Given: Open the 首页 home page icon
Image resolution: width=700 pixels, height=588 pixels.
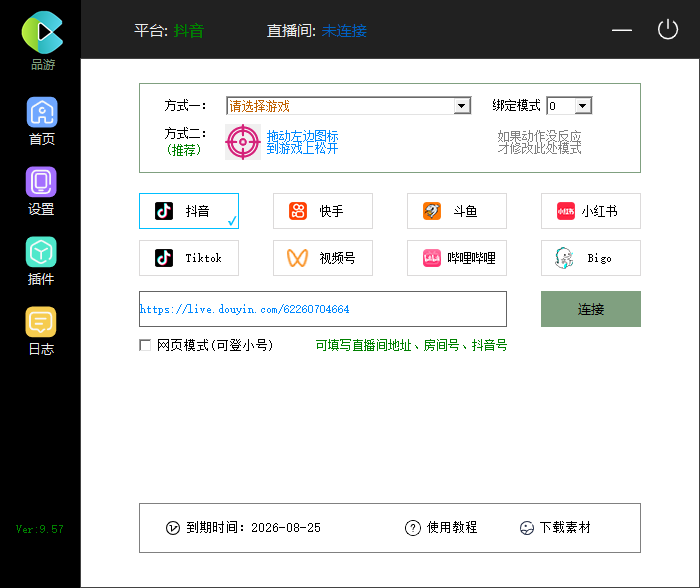Looking at the screenshot, I should point(41,113).
